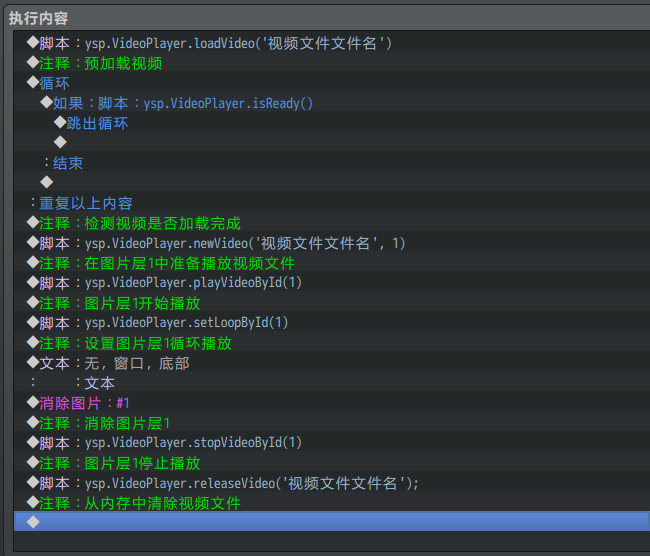Select the 如果 isReady() conditional line
The height and width of the screenshot is (556, 650).
332,103
